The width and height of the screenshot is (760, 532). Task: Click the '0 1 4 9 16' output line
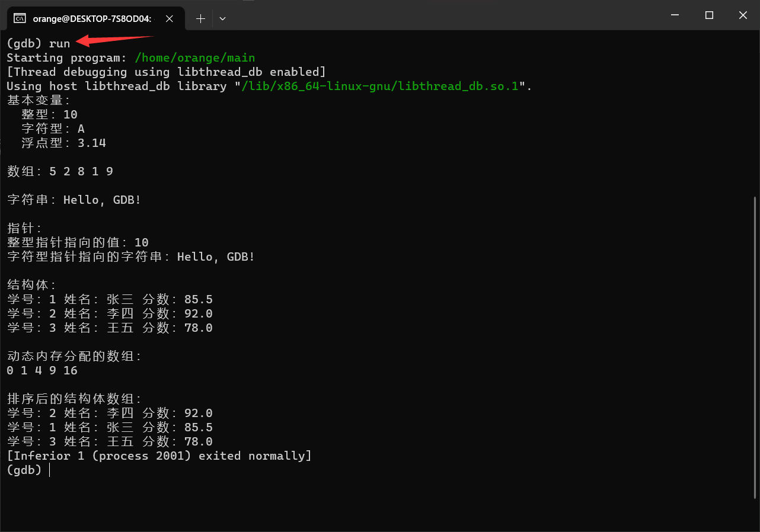(x=42, y=371)
